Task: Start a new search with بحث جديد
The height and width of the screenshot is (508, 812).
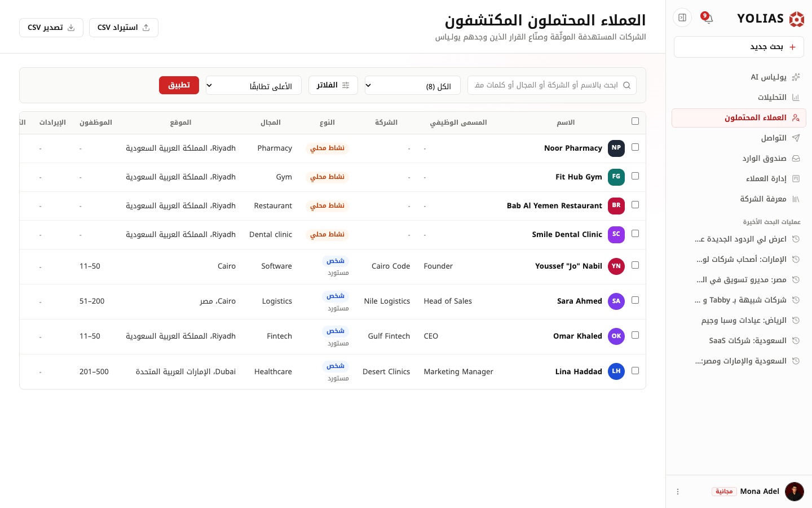Action: pos(739,47)
